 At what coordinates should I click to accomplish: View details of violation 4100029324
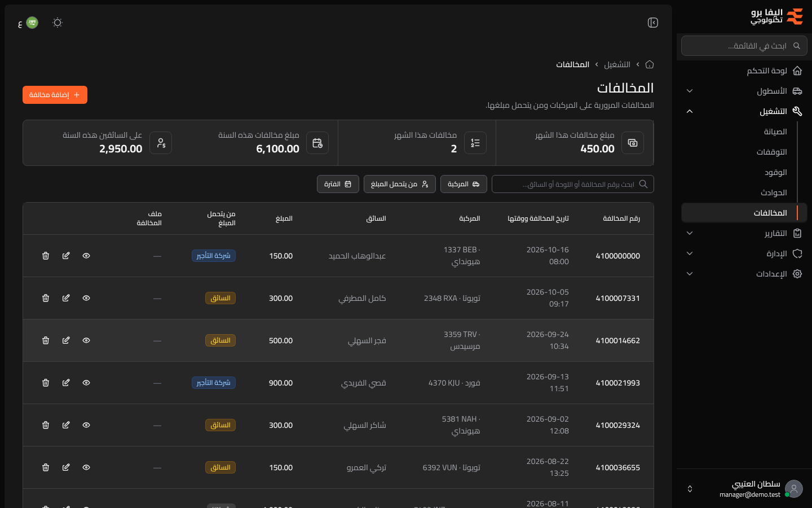coord(86,425)
